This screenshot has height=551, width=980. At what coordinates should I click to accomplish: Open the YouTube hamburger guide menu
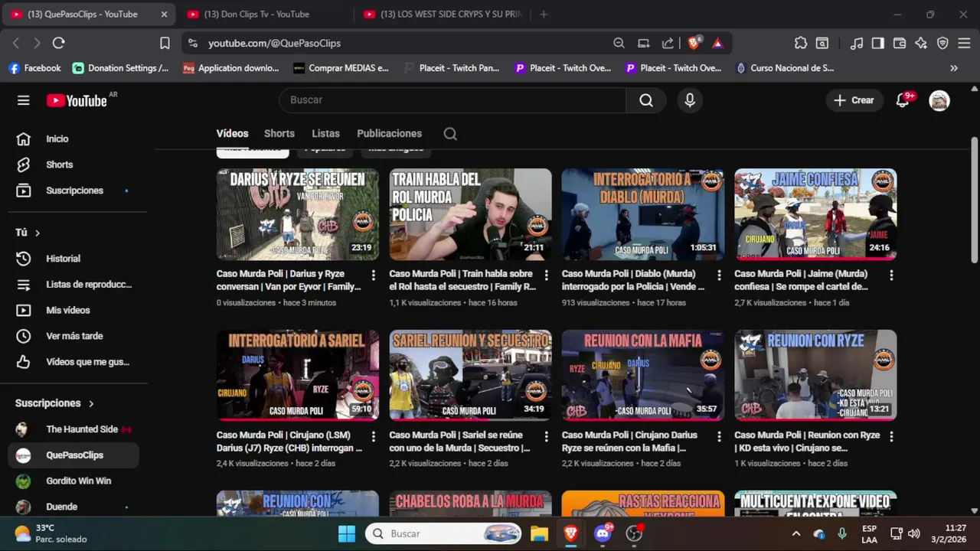[x=24, y=100]
